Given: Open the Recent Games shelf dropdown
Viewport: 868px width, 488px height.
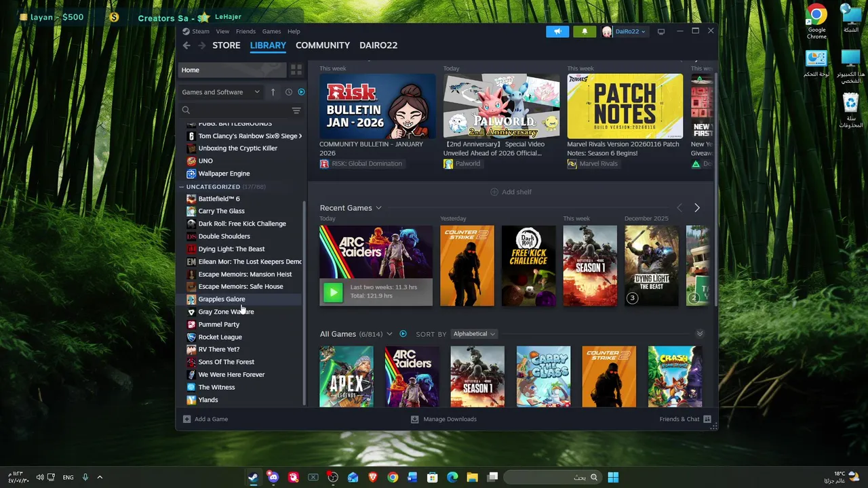Looking at the screenshot, I should click(x=378, y=208).
